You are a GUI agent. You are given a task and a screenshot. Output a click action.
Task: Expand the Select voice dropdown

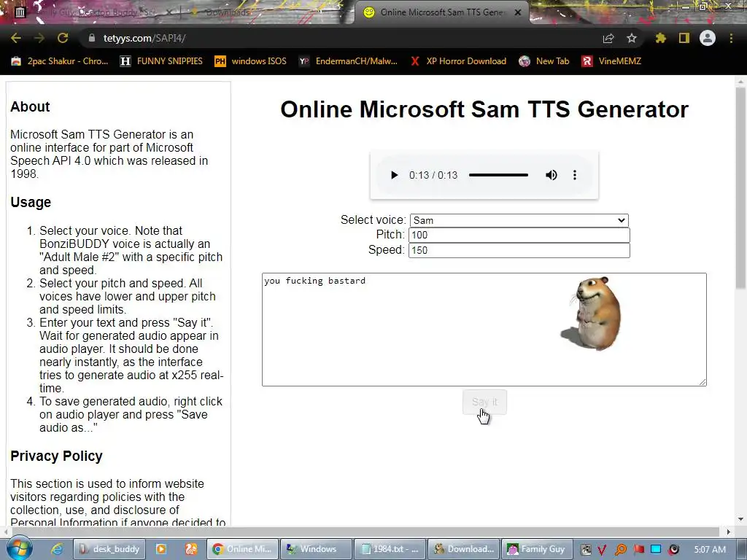tap(519, 220)
